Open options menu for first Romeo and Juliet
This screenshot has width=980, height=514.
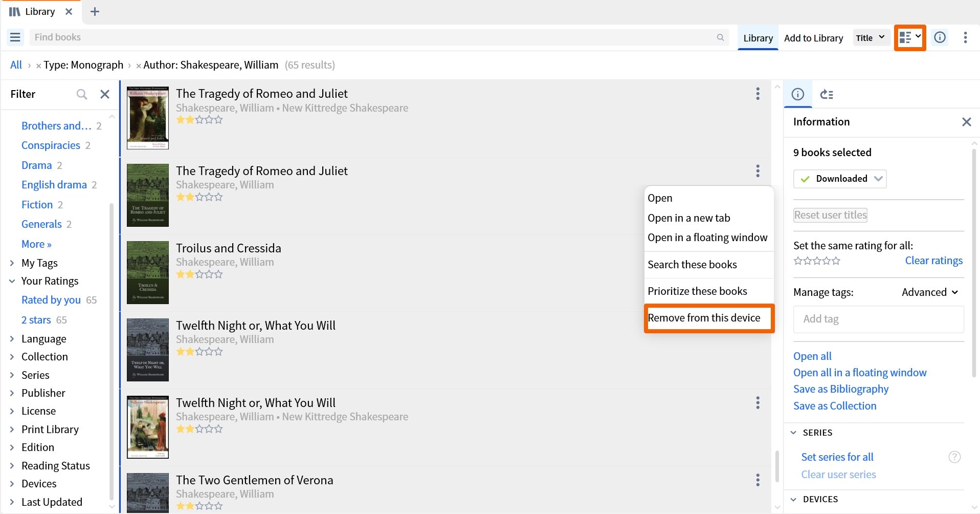coord(758,94)
